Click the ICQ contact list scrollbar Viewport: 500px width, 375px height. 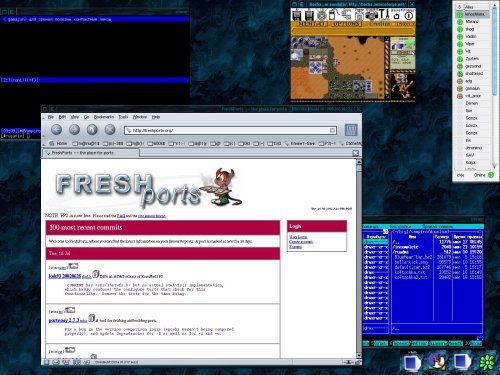coord(494,87)
